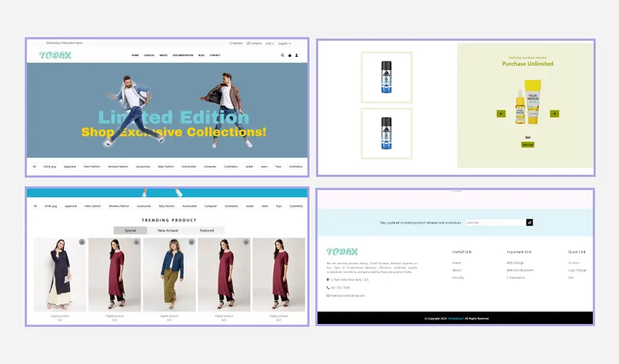This screenshot has height=364, width=619.
Task: Click left arrow in Purchase Unlimited slider
Action: 501,114
